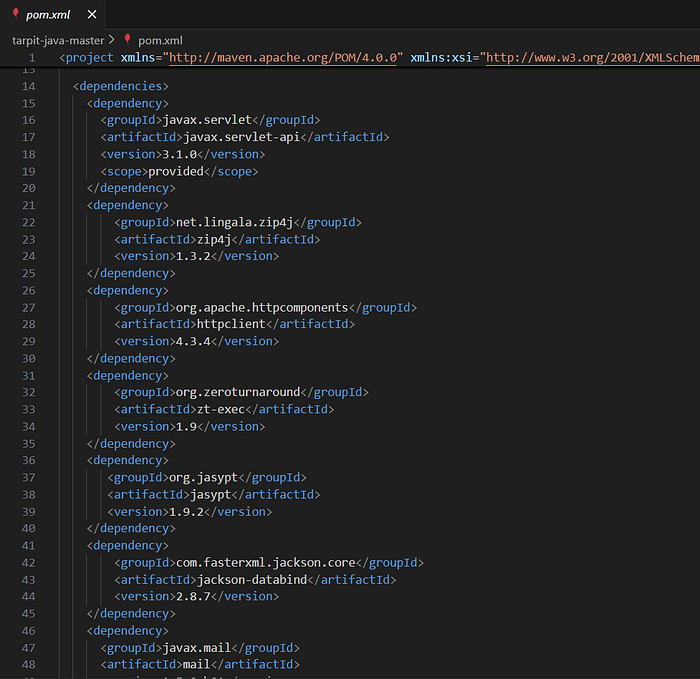The image size is (700, 679).
Task: Click the org.zeroturnaround groupId value
Action: (x=238, y=392)
